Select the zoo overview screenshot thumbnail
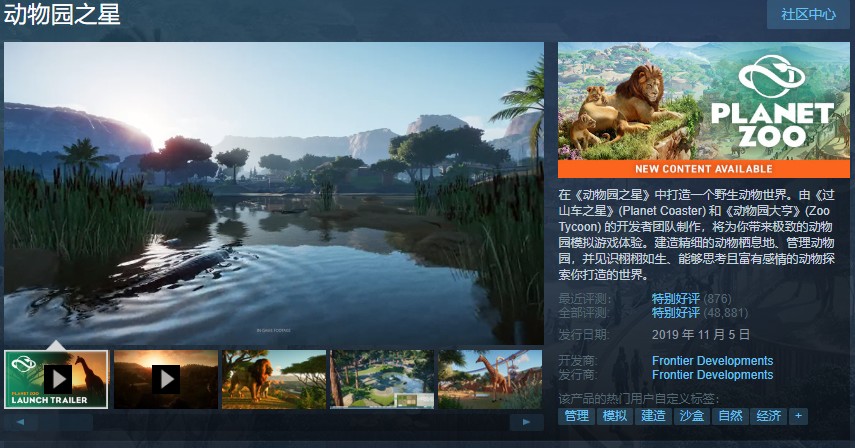The height and width of the screenshot is (448, 855). click(382, 379)
